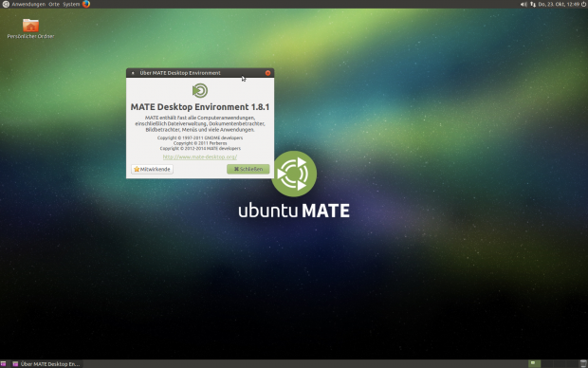Screen dimensions: 588x368
Task: Open the volume control speaker icon
Action: point(524,4)
